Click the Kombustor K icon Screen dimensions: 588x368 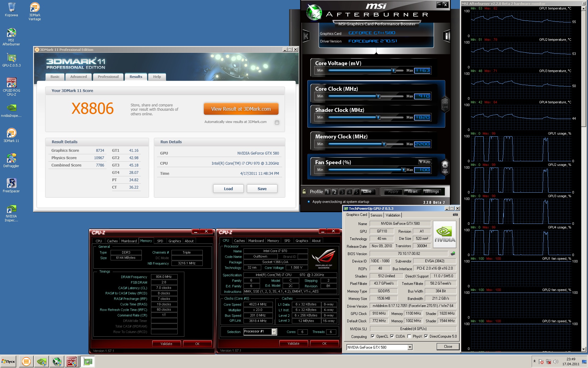[x=306, y=36]
